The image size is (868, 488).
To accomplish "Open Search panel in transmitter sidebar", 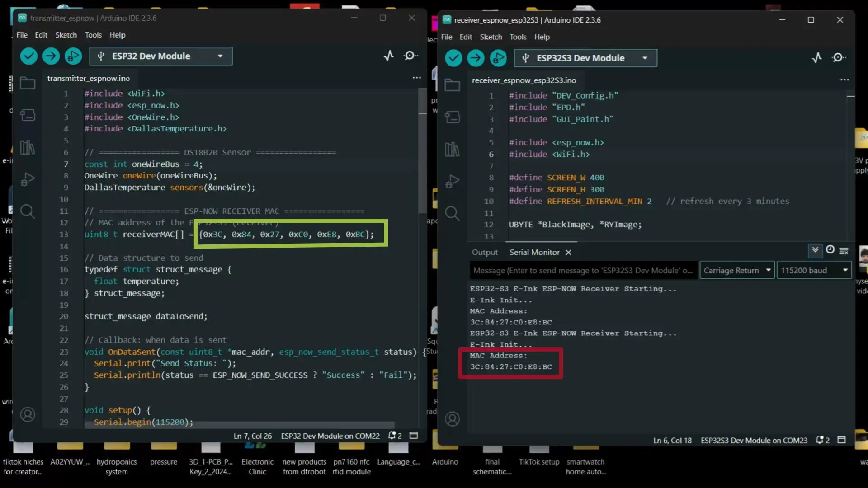I will (28, 211).
